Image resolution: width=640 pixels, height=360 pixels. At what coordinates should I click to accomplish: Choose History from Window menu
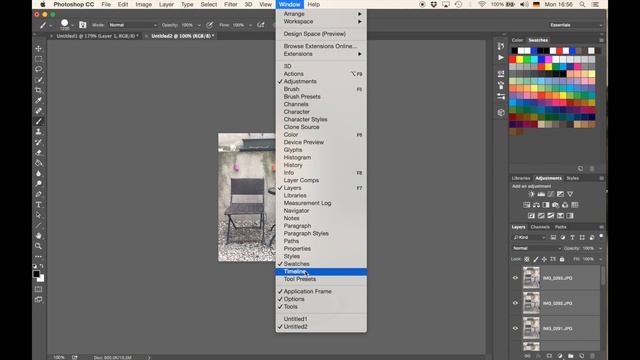pyautogui.click(x=321, y=165)
